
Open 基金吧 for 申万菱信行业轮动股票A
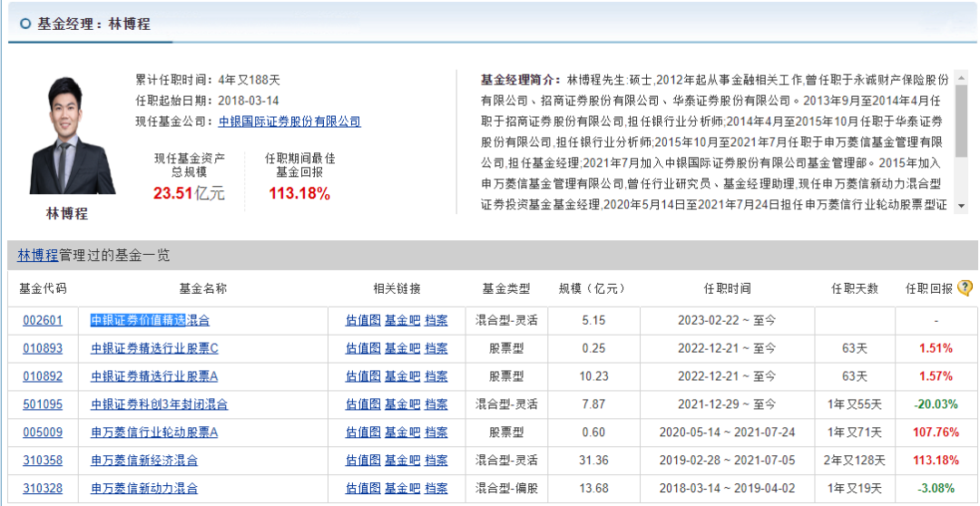(x=402, y=433)
